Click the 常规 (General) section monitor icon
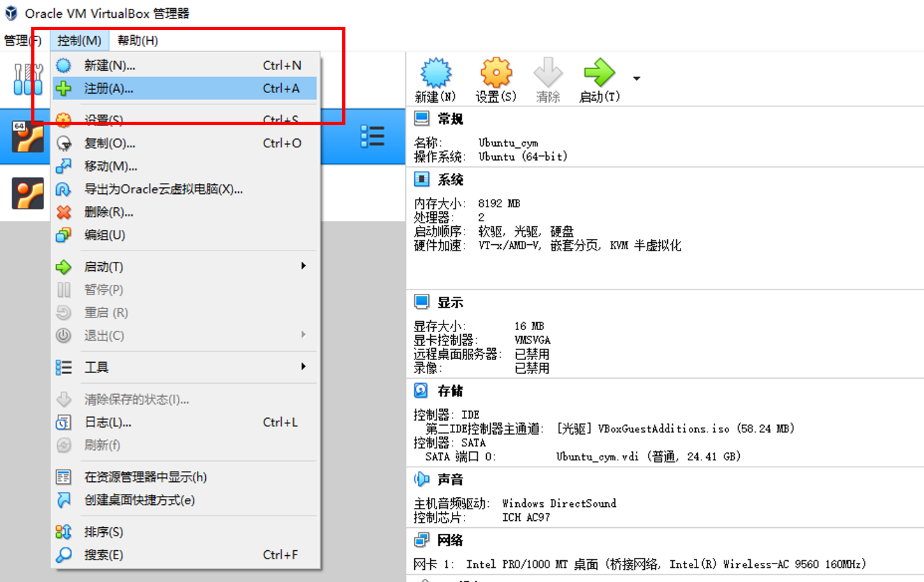The height and width of the screenshot is (582, 924). pyautogui.click(x=423, y=118)
